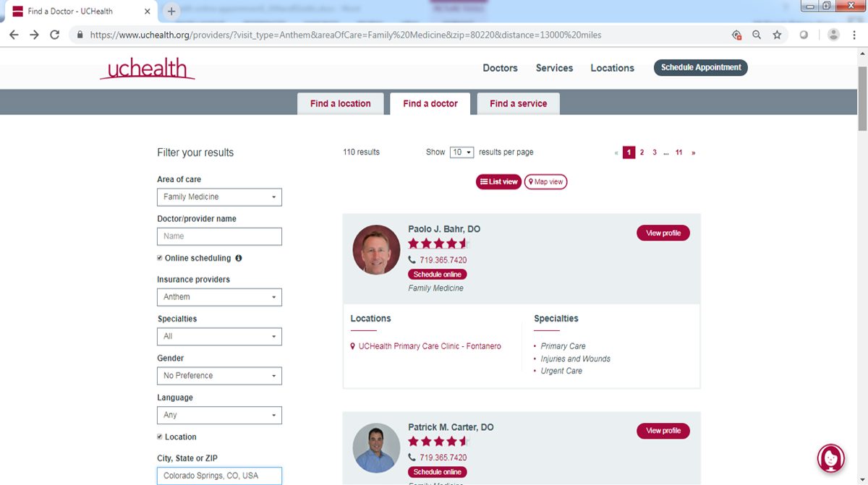Close the Find a Doctor browser tab
Screen dimensions: 868x485
point(147,12)
